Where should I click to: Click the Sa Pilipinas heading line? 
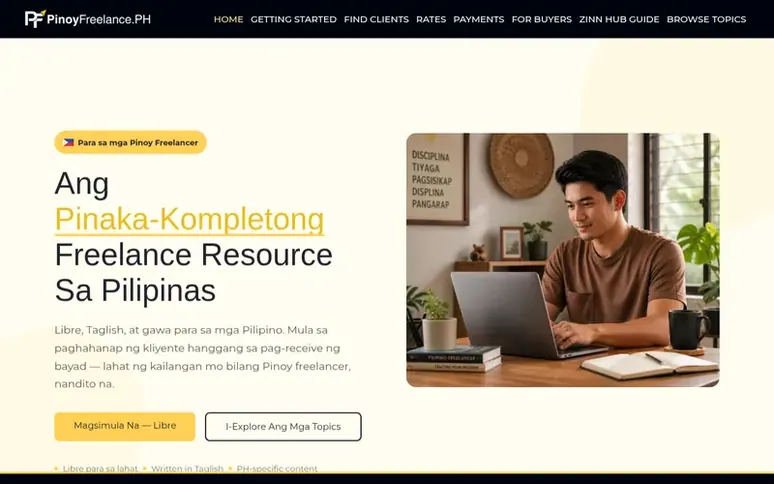click(x=135, y=290)
